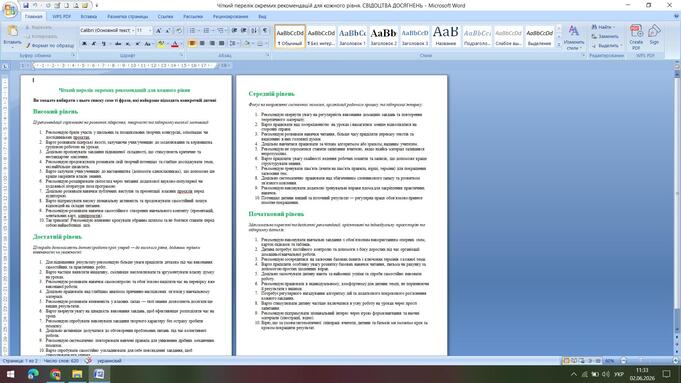Decrease the paragraph indent

tap(235, 30)
